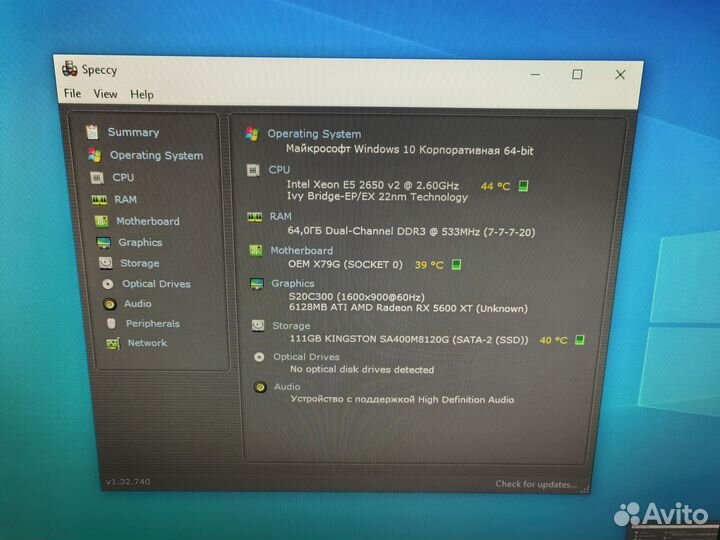Click the Motherboard icon in sidebar
The image size is (720, 540).
[x=101, y=221]
